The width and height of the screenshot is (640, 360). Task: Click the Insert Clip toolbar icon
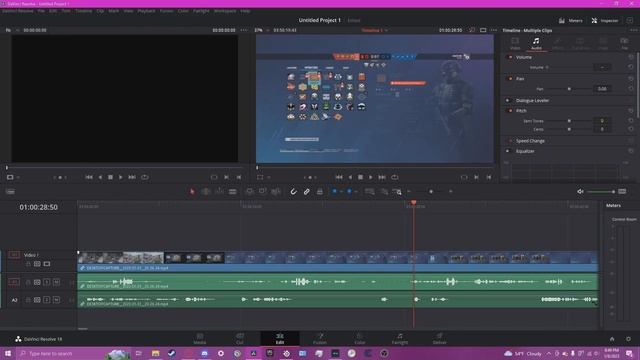click(249, 191)
